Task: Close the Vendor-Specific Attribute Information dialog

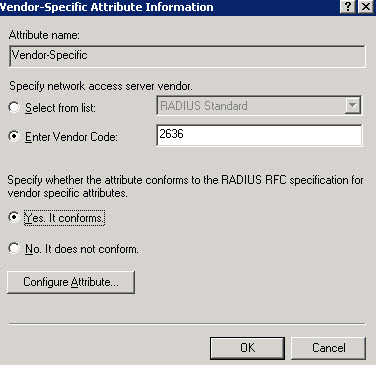Action: [x=365, y=6]
